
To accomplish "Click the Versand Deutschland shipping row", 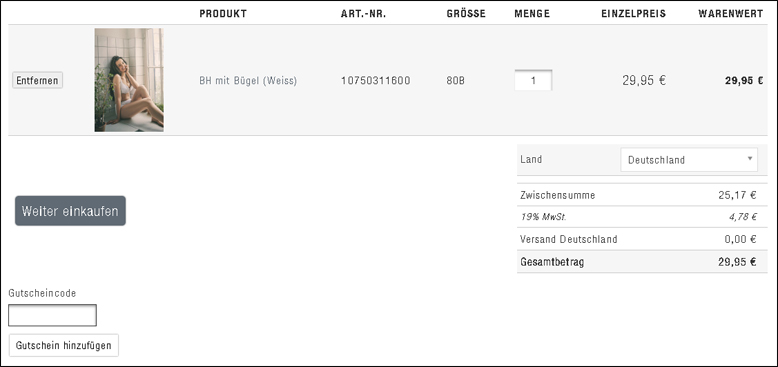I will pyautogui.click(x=642, y=239).
